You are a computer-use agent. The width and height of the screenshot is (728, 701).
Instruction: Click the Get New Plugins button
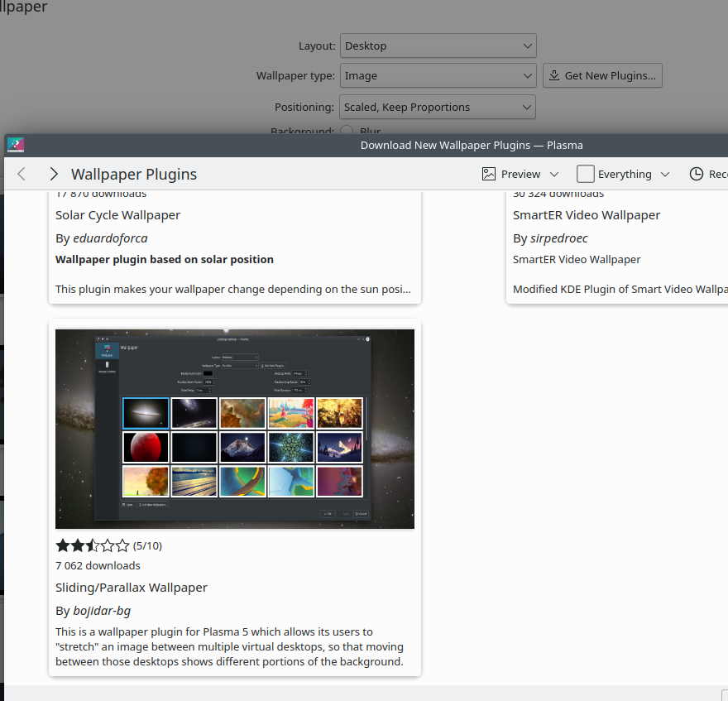pyautogui.click(x=602, y=75)
